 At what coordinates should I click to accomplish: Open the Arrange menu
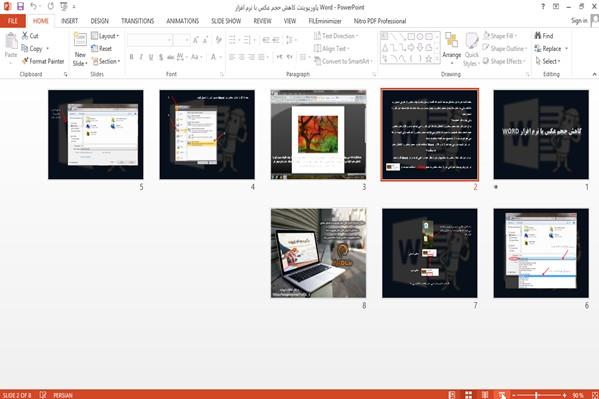(x=452, y=48)
